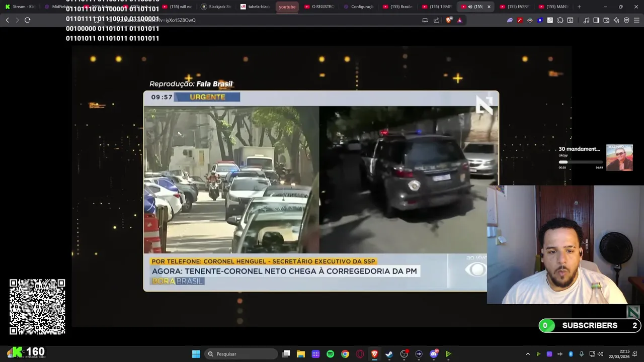Click the Marinho album cover thumbnail

tap(619, 158)
